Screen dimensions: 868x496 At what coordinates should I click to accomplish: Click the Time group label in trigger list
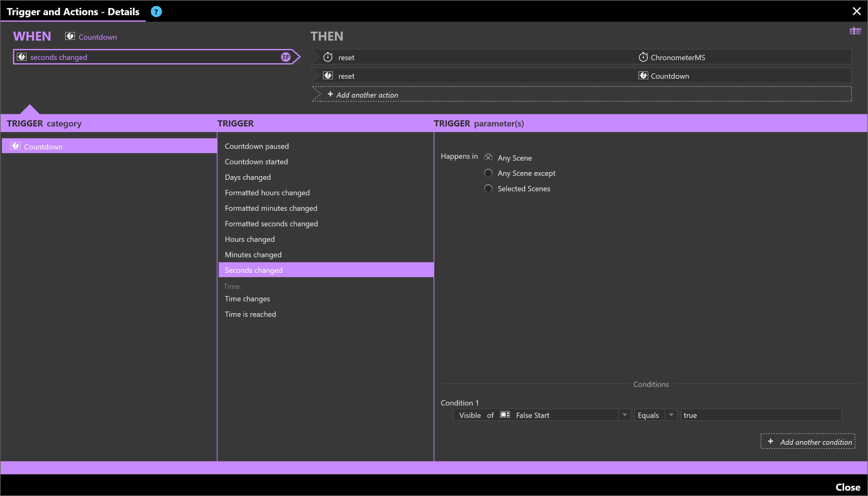231,286
